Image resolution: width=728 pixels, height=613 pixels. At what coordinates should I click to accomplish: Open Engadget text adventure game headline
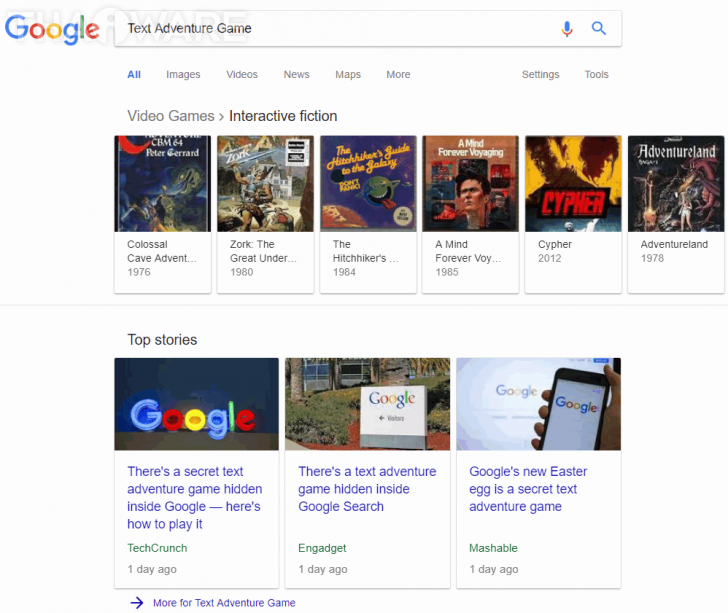click(367, 489)
